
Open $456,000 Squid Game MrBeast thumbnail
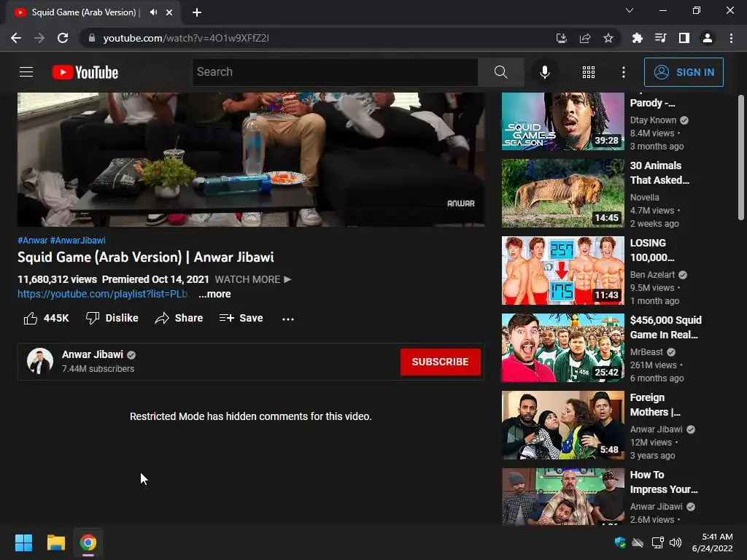coord(562,348)
